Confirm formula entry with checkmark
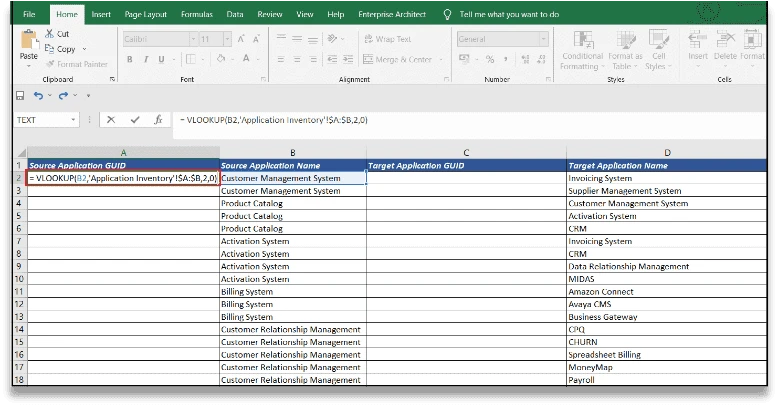 coord(135,120)
